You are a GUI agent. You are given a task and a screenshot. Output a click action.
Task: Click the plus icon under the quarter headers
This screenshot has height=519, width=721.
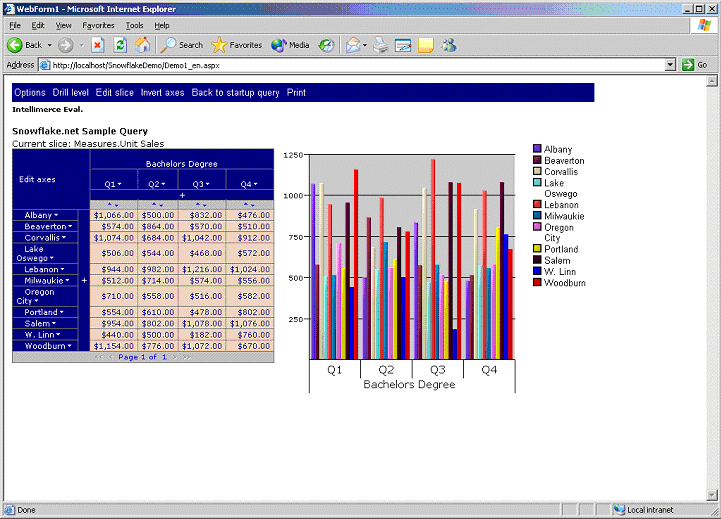point(182,195)
